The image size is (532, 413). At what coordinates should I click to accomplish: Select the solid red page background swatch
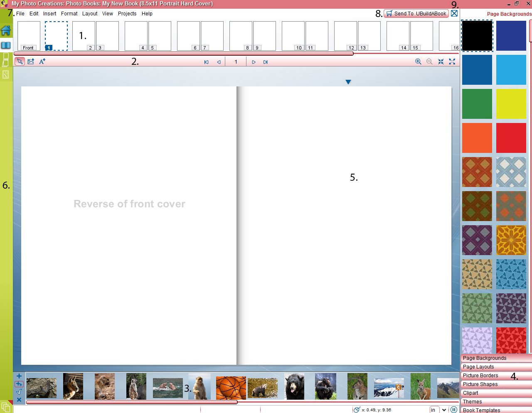pos(511,138)
